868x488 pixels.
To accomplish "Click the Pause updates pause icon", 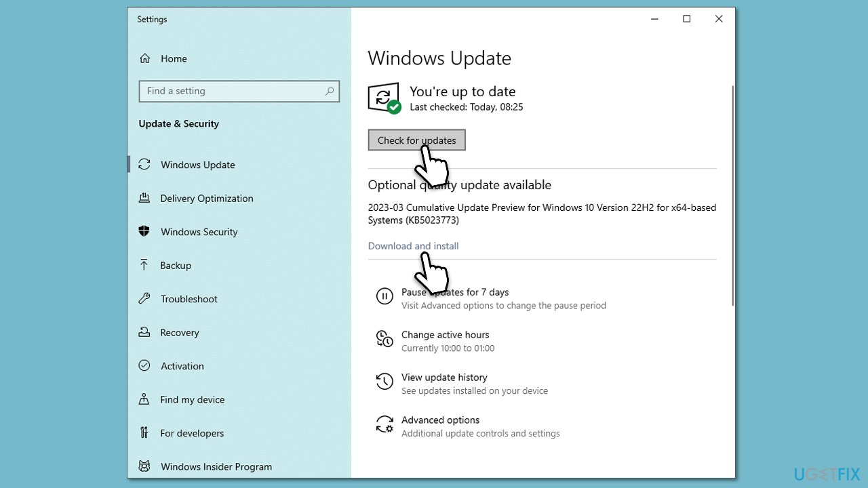I will click(384, 296).
